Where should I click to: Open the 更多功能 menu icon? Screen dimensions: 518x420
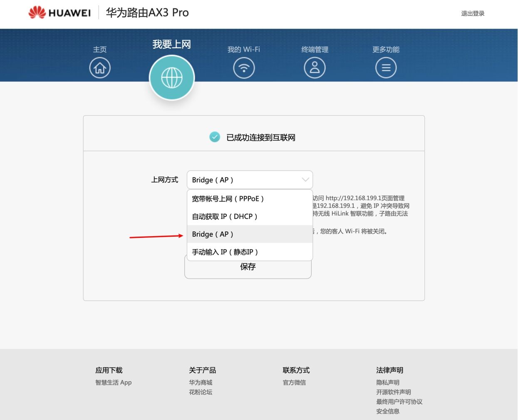click(x=386, y=68)
